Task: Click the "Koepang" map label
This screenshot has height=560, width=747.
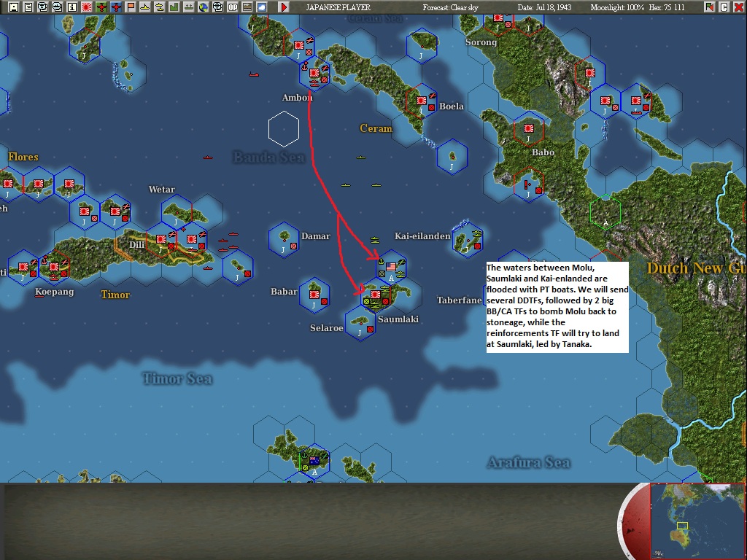Action: point(54,292)
